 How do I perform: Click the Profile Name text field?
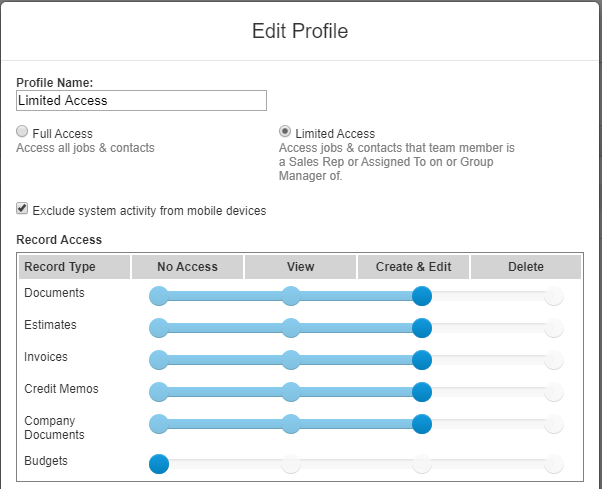[142, 100]
